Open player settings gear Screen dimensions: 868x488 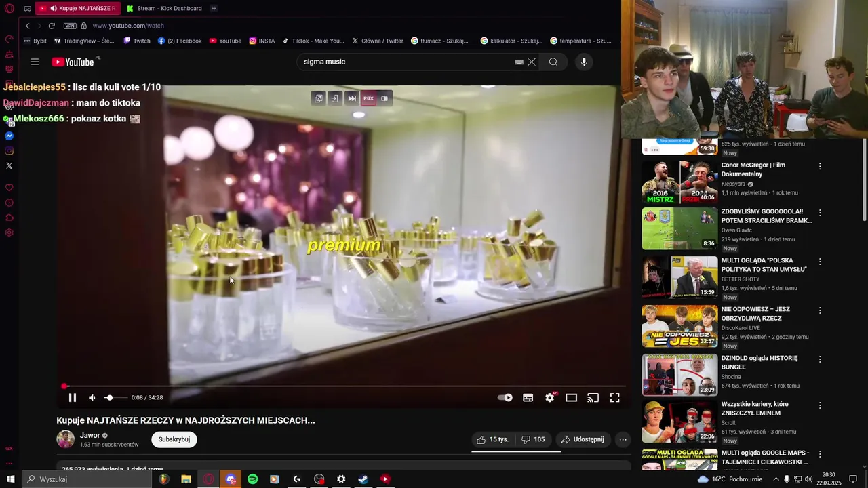(550, 398)
